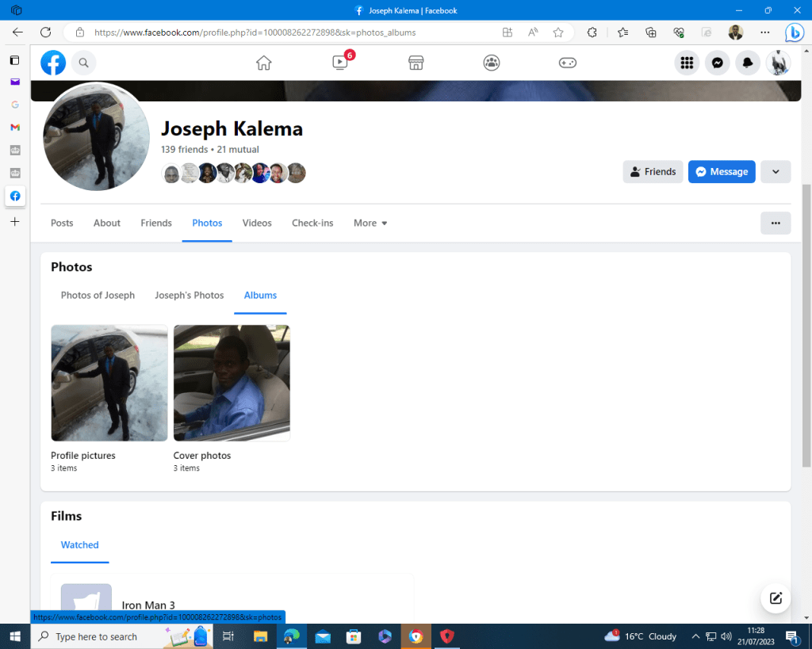
Task: Select the Photos of Joseph tab
Action: point(98,296)
